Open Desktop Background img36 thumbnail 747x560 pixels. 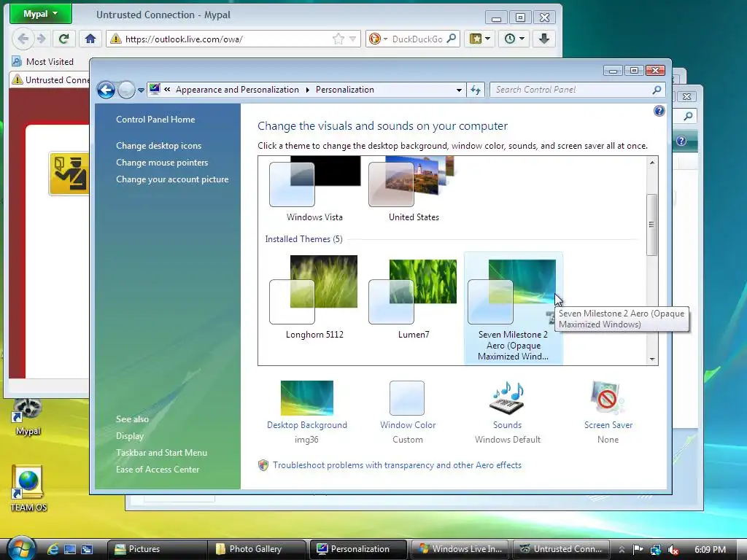(x=307, y=398)
